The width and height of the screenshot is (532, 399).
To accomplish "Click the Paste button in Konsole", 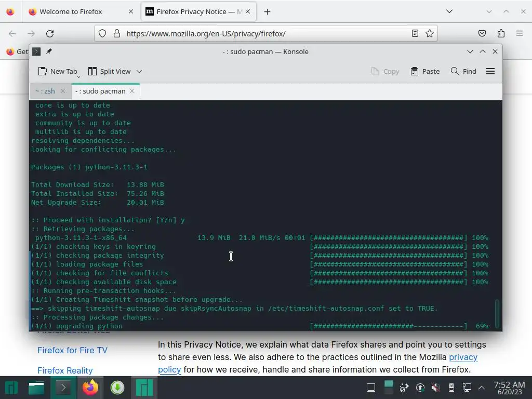I will (x=425, y=72).
